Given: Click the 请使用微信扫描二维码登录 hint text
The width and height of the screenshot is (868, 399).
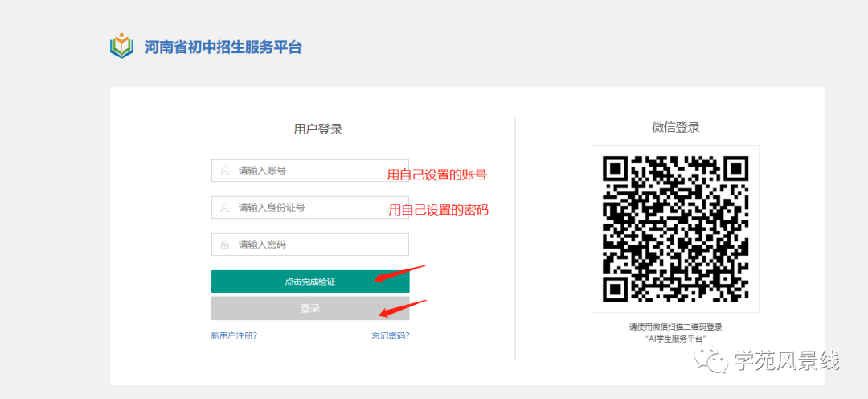Looking at the screenshot, I should [x=675, y=327].
